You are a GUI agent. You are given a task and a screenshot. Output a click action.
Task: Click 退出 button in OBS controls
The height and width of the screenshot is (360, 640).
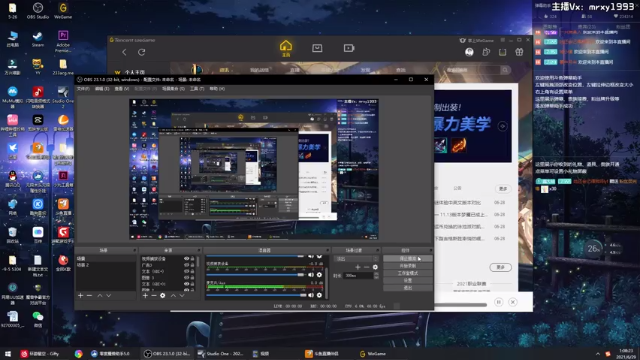click(408, 288)
